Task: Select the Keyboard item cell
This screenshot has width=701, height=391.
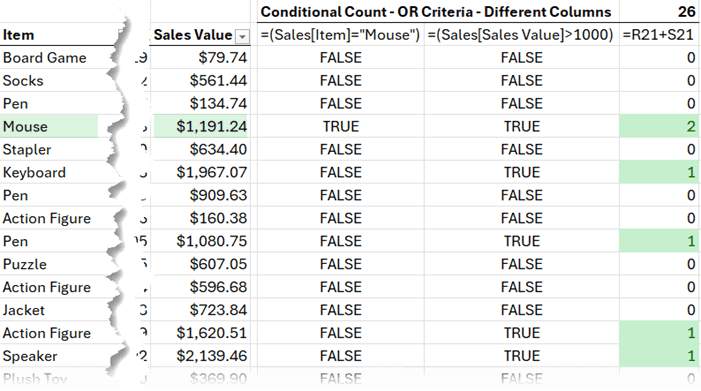Action: click(x=56, y=172)
